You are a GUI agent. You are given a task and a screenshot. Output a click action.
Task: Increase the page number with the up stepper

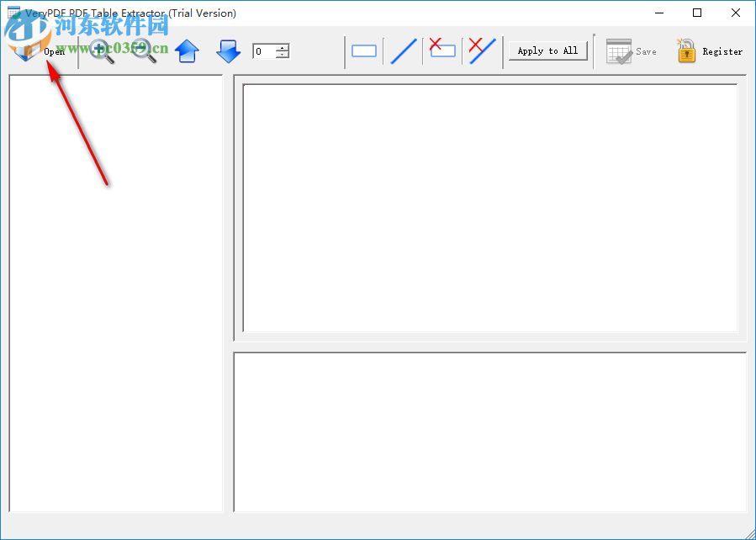tap(282, 46)
